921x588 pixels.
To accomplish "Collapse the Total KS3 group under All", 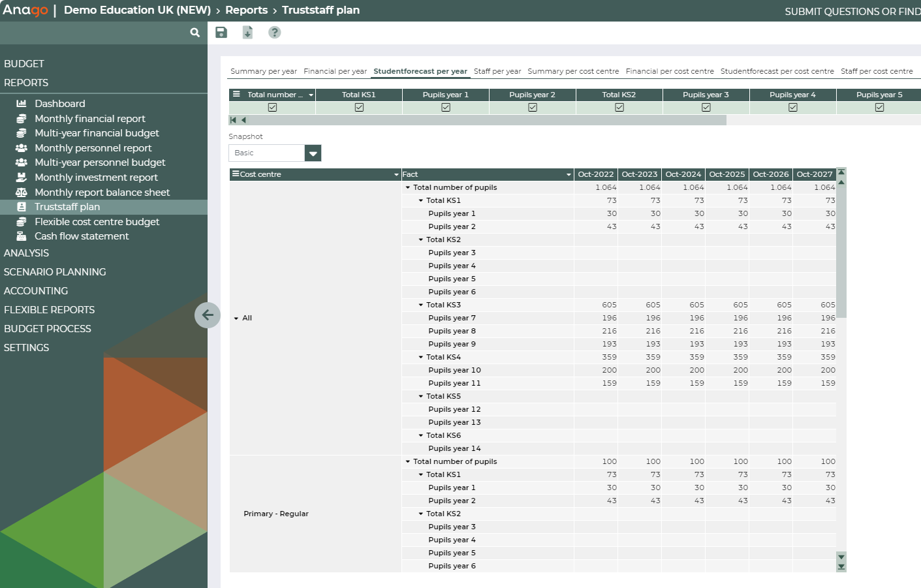I will [x=421, y=305].
